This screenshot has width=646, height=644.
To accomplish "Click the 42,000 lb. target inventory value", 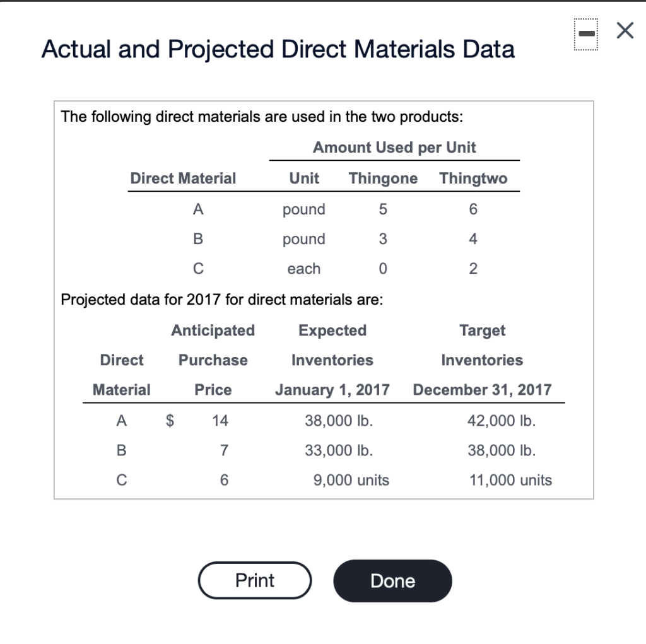I will (x=502, y=420).
